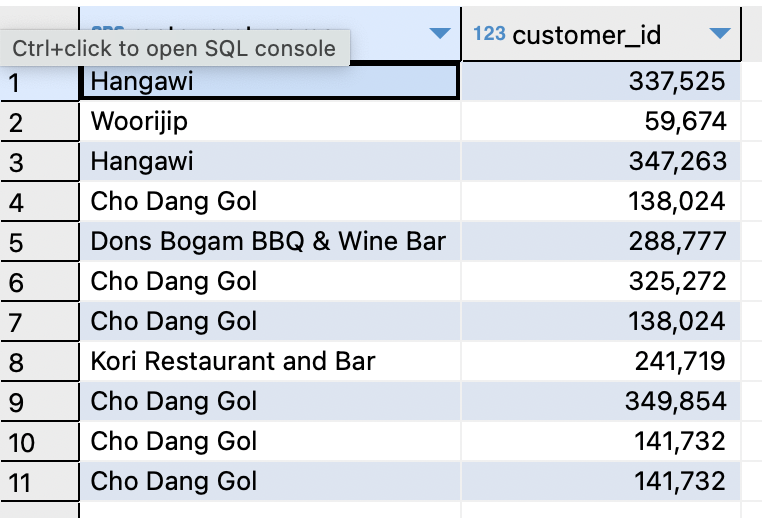The width and height of the screenshot is (762, 518).
Task: Click Hangawi cell in row 3
Action: pyautogui.click(x=270, y=161)
